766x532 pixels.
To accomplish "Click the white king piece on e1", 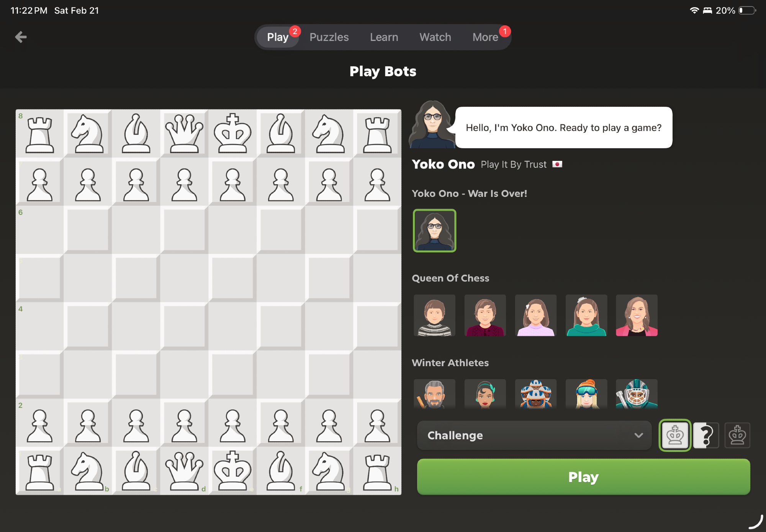I will [232, 471].
